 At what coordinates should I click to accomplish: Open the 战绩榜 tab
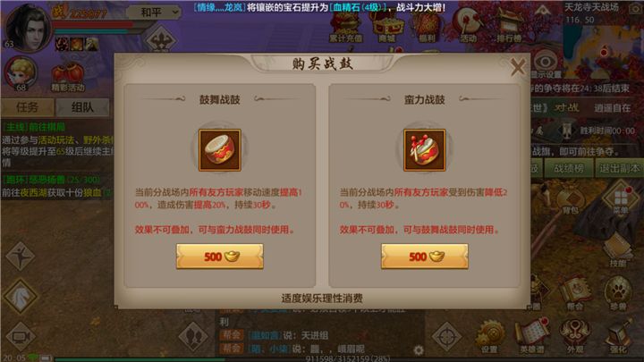click(x=569, y=168)
